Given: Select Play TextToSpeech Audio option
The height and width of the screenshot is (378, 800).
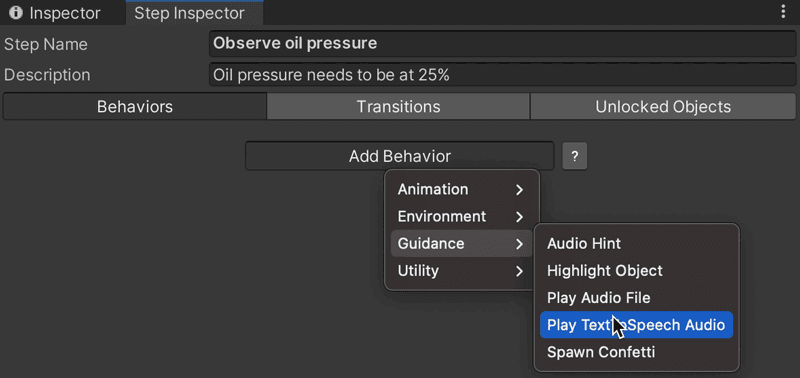Looking at the screenshot, I should 636,325.
